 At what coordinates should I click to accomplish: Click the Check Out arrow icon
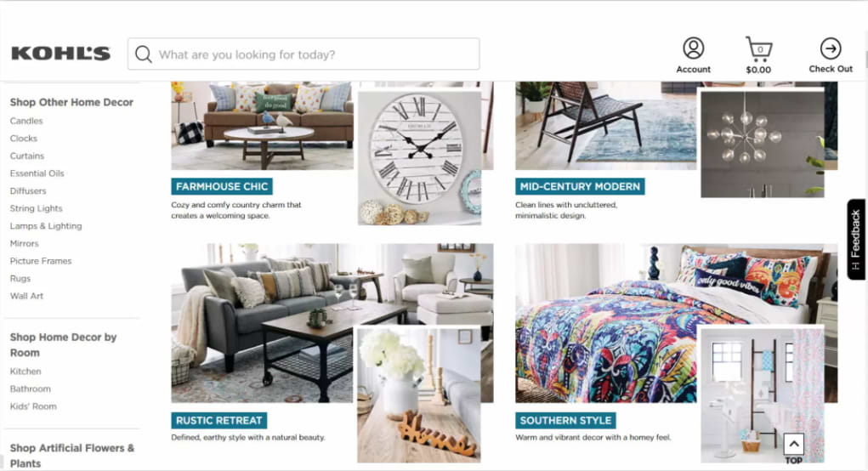coord(831,48)
